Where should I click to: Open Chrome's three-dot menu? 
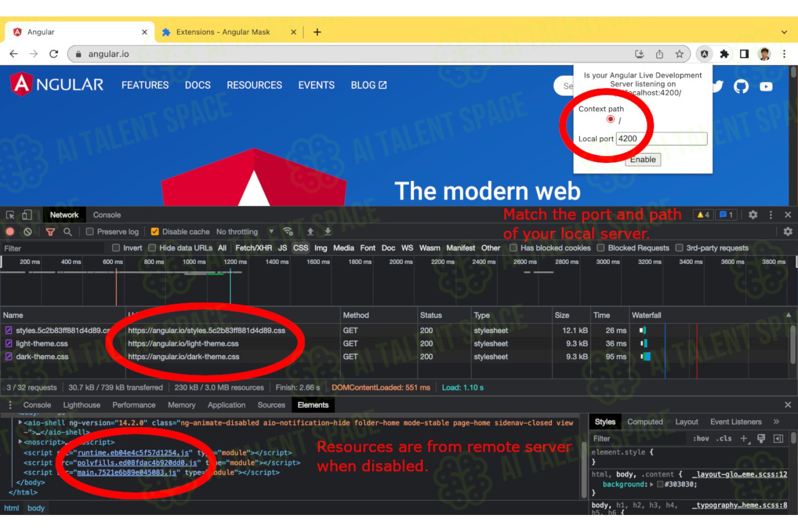pyautogui.click(x=784, y=54)
